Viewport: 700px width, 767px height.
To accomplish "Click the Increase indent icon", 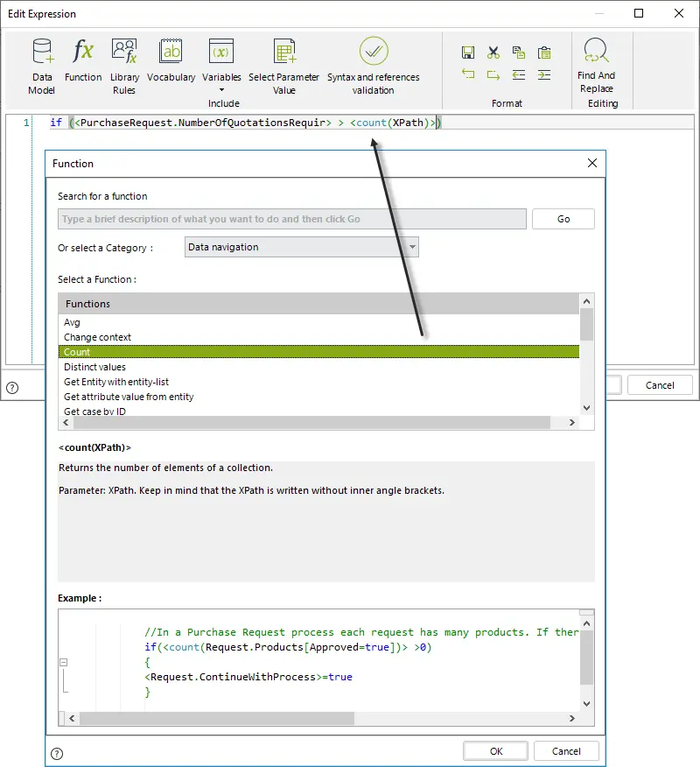I will (544, 74).
